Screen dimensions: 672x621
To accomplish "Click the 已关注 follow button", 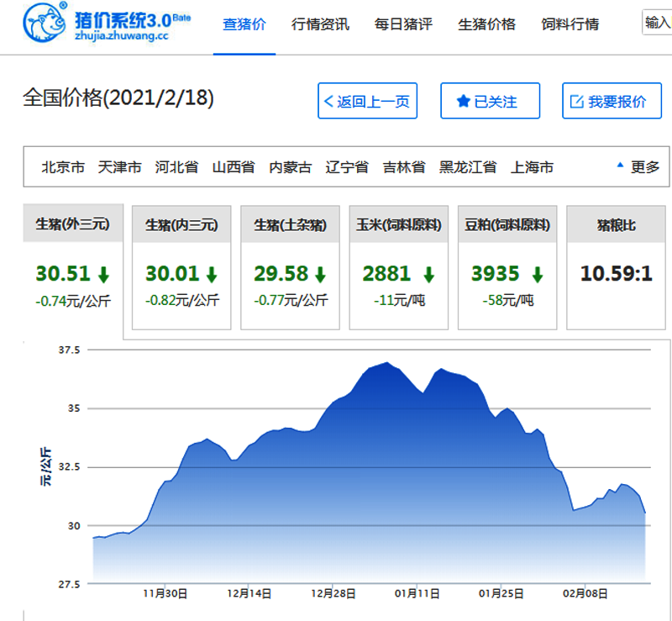I will (x=490, y=101).
